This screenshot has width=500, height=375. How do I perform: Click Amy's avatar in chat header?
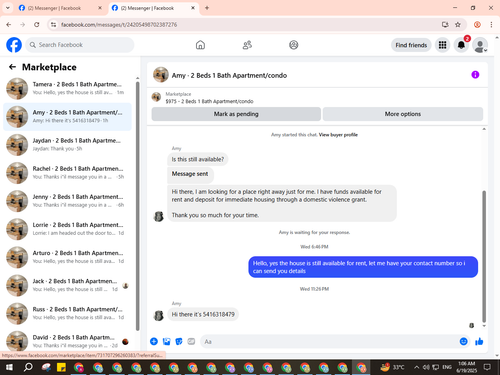[161, 75]
